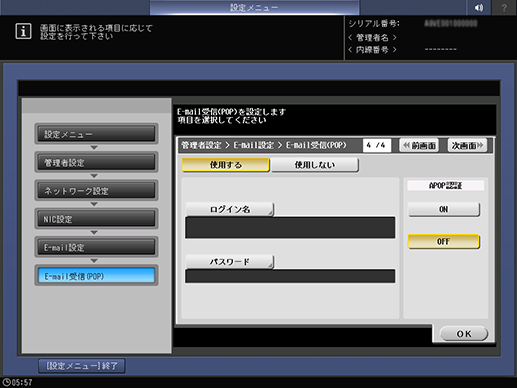The height and width of the screenshot is (388, 517).
Task: Tap the information icon beside the message
Action: click(23, 32)
